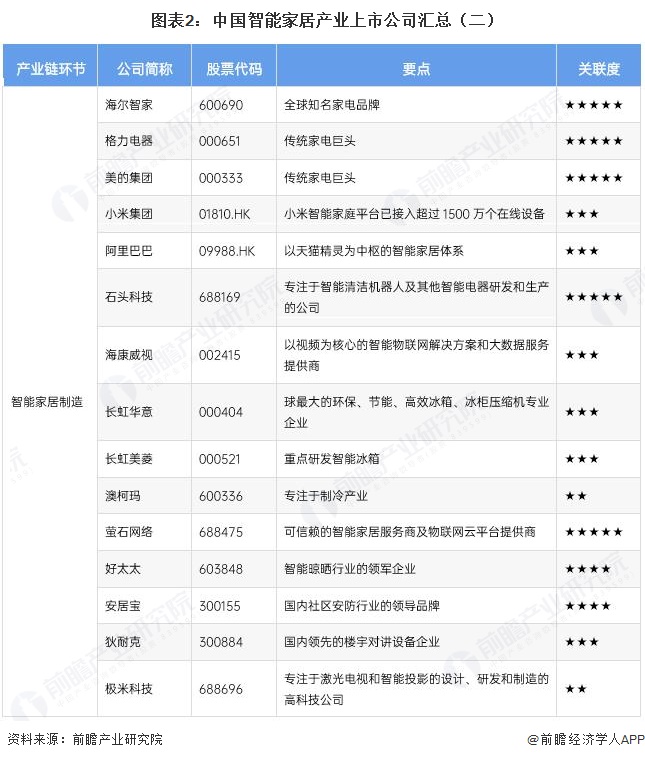The image size is (645, 760).
Task: Click stock code 688696
Action: coord(220,689)
